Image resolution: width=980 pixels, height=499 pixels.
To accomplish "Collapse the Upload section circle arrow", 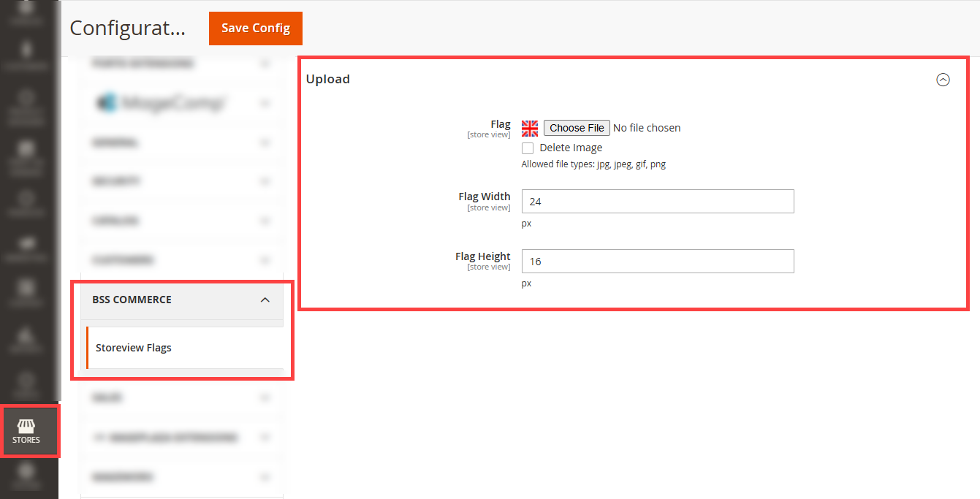I will point(943,80).
